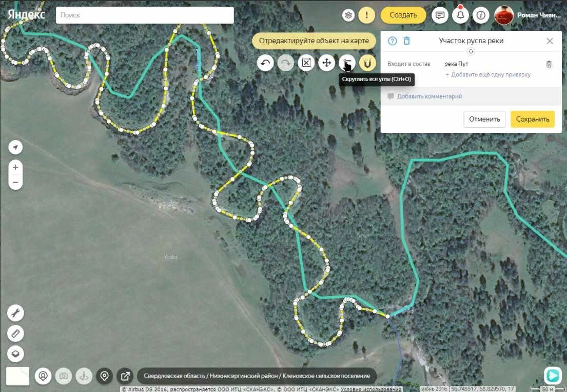
Task: Toggle the magnet snapping tool
Action: (x=367, y=63)
